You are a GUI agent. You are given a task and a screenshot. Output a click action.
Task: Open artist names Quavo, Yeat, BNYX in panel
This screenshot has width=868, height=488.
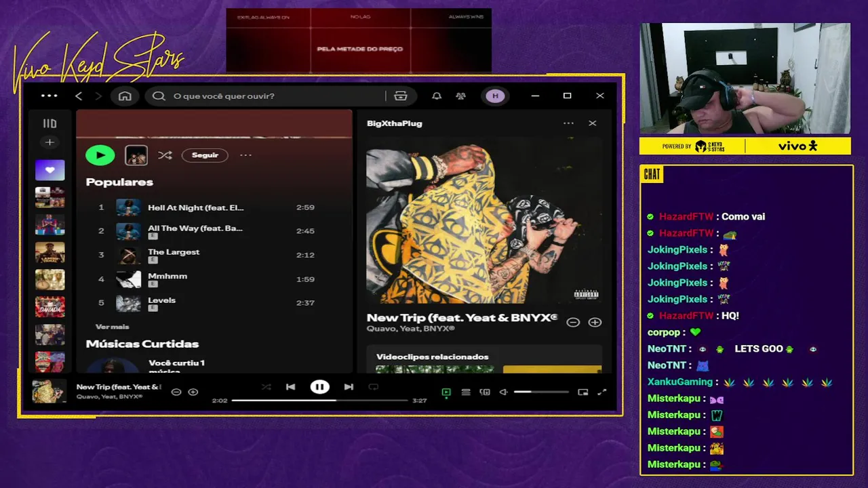(410, 329)
